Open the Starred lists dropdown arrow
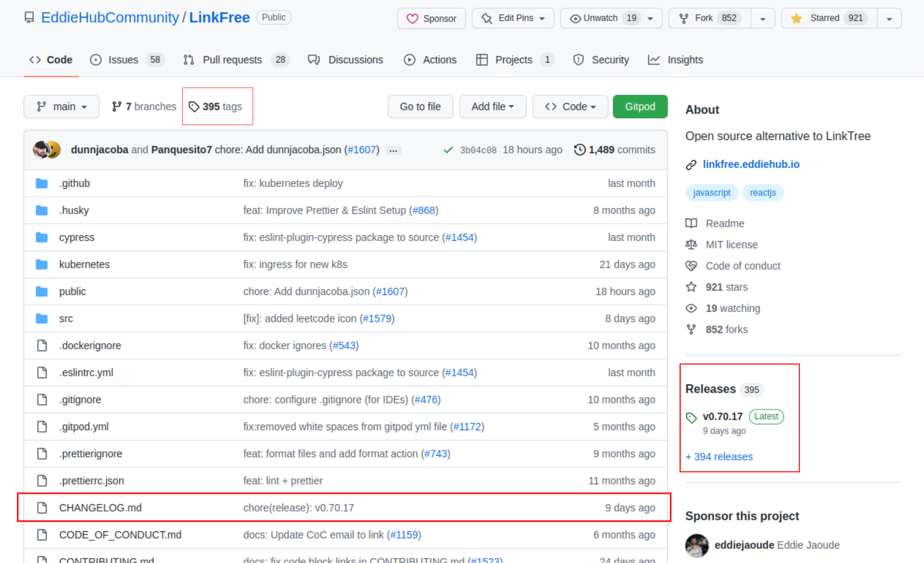The width and height of the screenshot is (924, 563). tap(889, 19)
